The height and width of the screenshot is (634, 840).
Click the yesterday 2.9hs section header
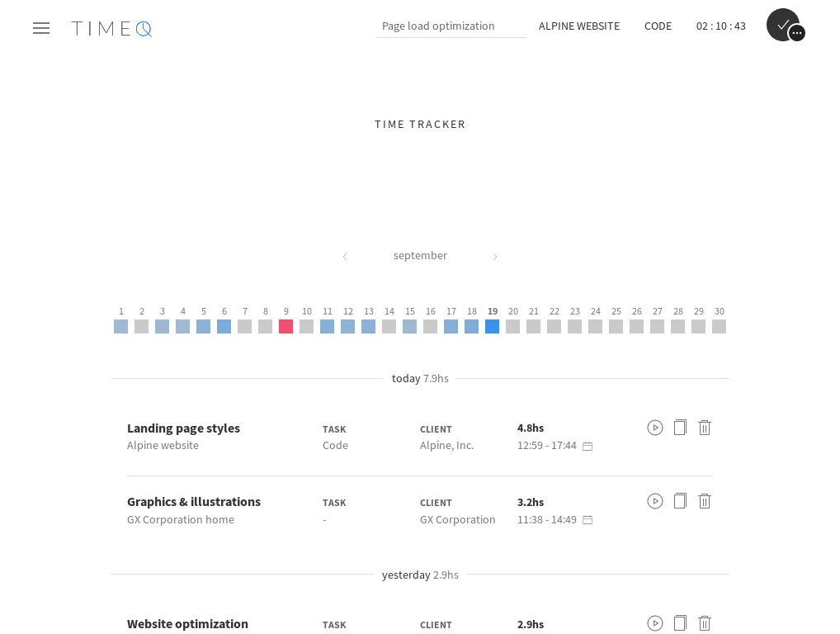420,575
